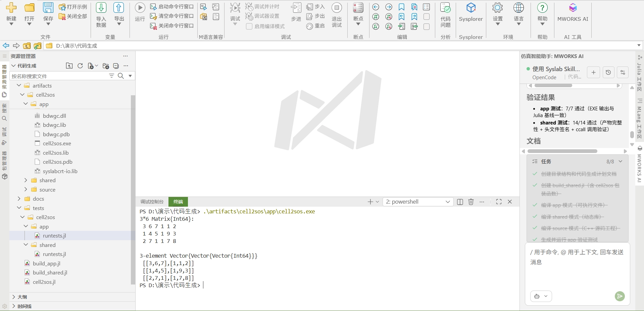Open MLang 工作区 side tab
The image size is (644, 311).
(x=640, y=118)
